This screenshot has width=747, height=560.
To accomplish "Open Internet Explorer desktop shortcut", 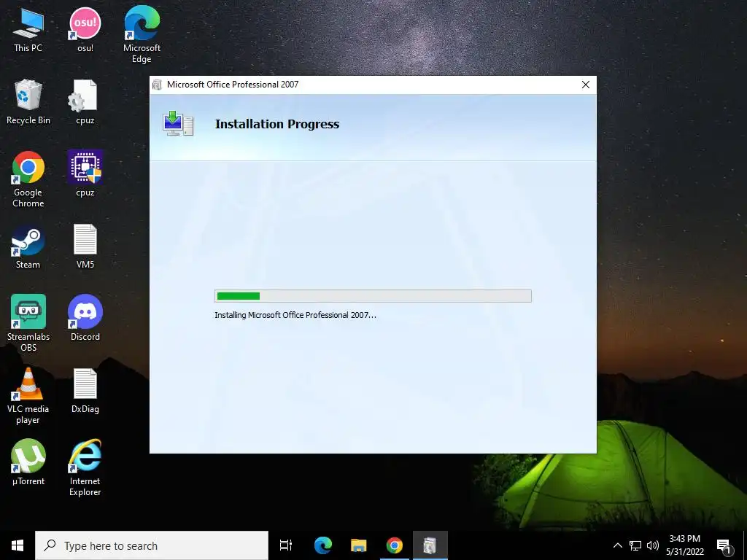I will pos(85,467).
